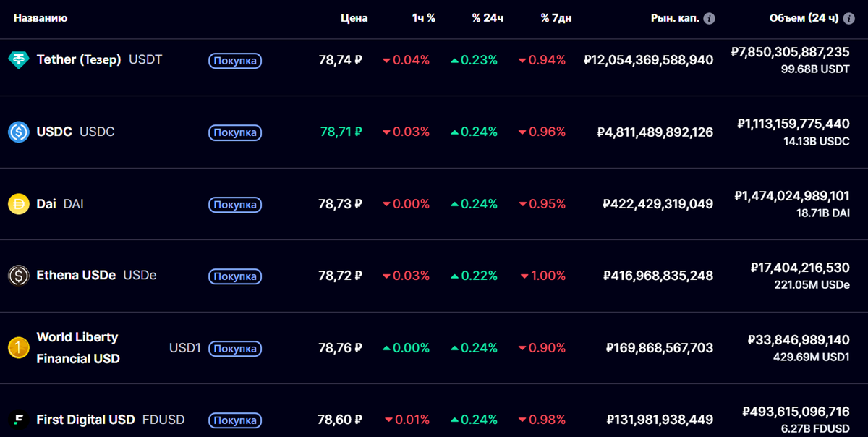Open World Liberty Financial USD link
The height and width of the screenshot is (437, 868).
[x=77, y=348]
